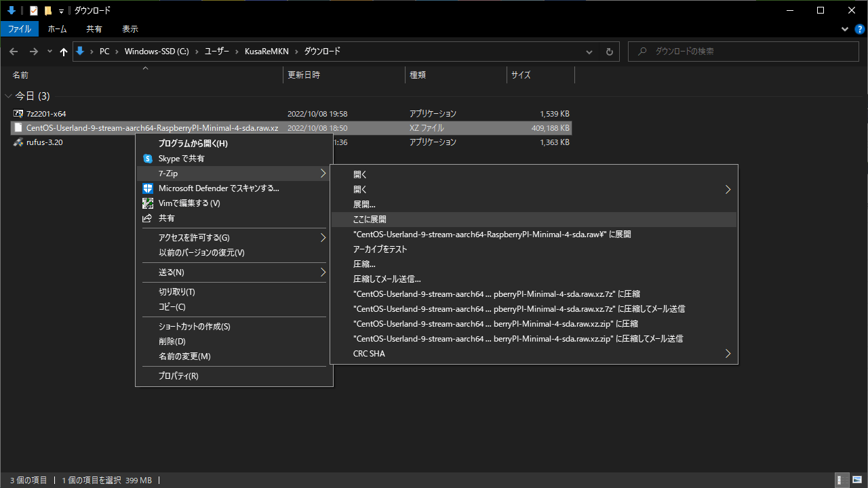Sort by 種類 column header
This screenshot has height=488, width=868.
tap(456, 75)
